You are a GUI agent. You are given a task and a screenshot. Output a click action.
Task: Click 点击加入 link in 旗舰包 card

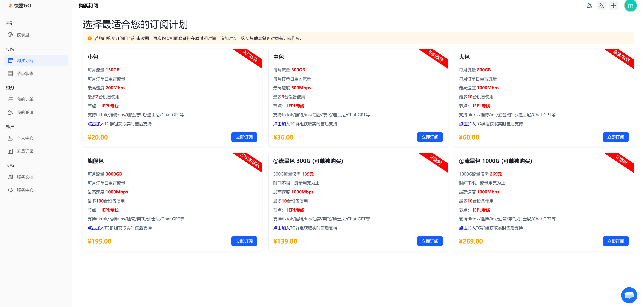point(96,228)
